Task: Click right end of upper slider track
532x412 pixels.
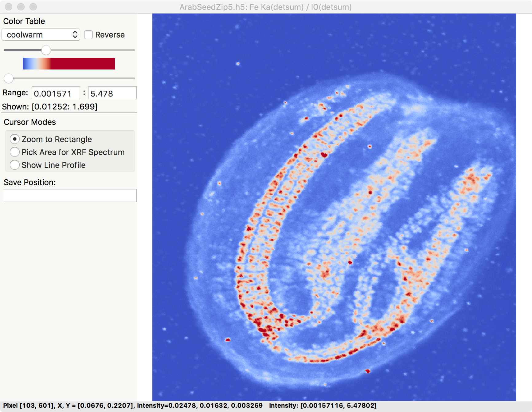Action: pos(133,50)
